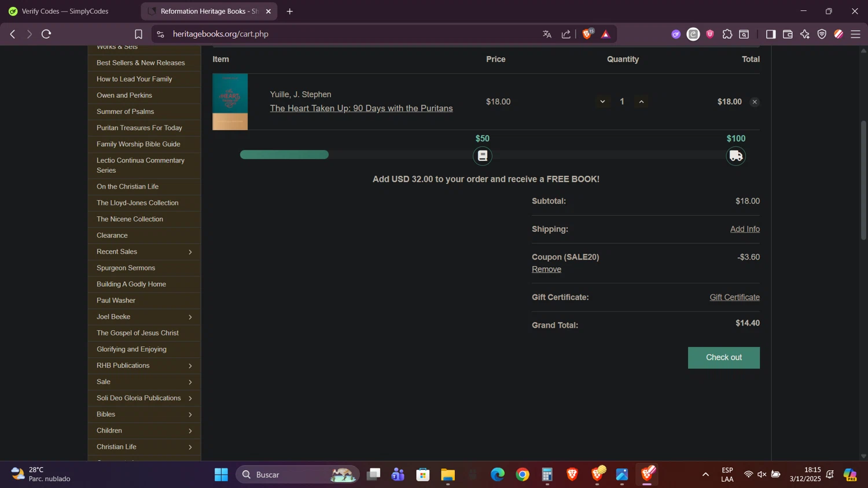Open How to Lead Your Family category
The height and width of the screenshot is (488, 868).
pos(144,79)
